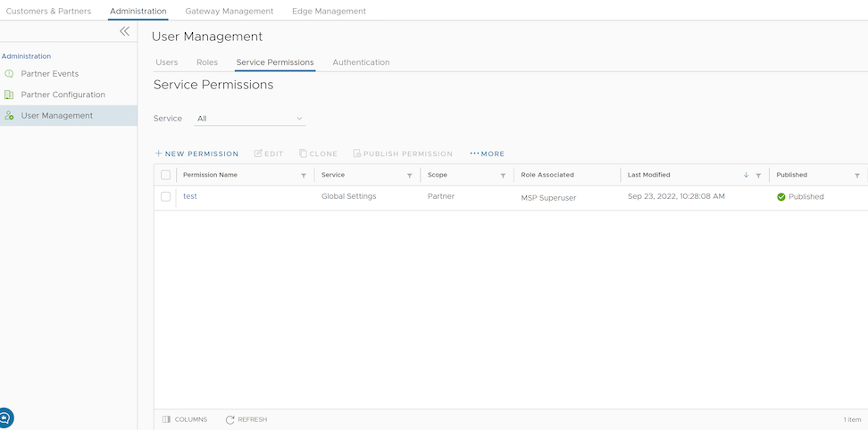Click the Permission Name column filter icon

304,176
